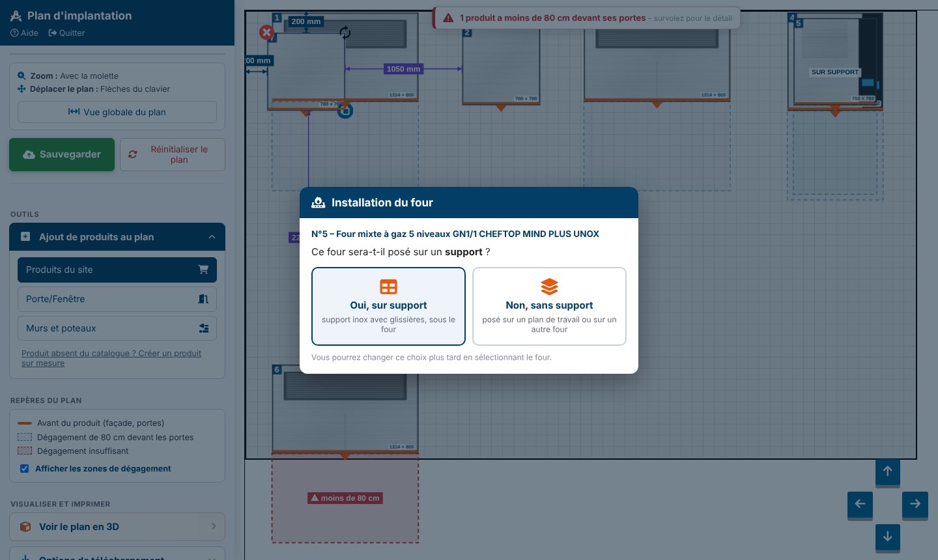Choose the 'Non, sans support' option

pos(549,306)
